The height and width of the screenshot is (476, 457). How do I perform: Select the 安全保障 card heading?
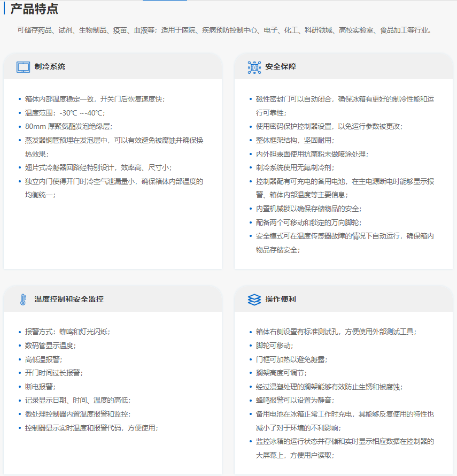click(281, 67)
